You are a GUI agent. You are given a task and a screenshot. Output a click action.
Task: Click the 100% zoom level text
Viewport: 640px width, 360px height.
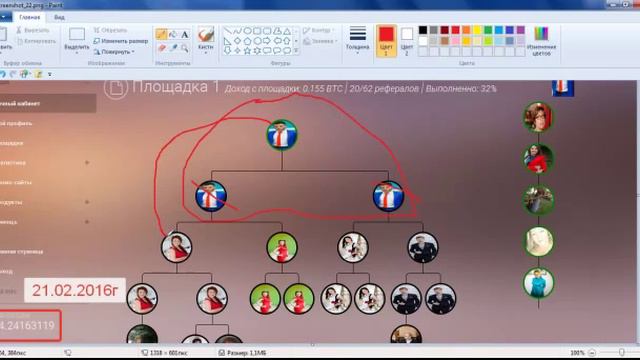(x=577, y=353)
